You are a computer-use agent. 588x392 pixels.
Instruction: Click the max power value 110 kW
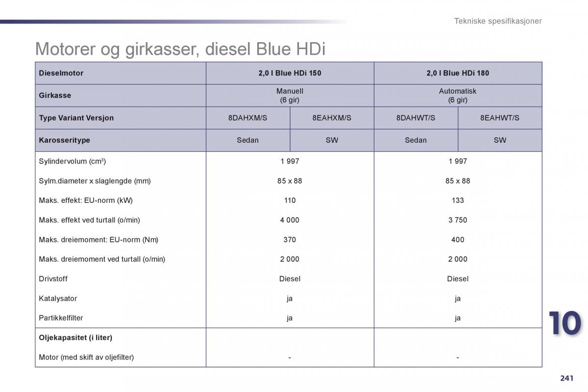point(290,200)
